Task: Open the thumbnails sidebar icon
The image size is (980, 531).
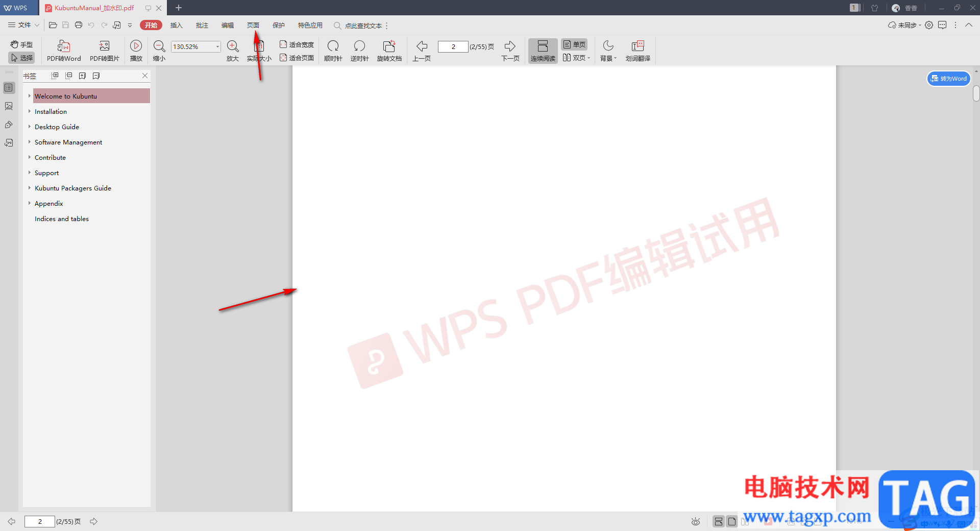Action: [9, 106]
